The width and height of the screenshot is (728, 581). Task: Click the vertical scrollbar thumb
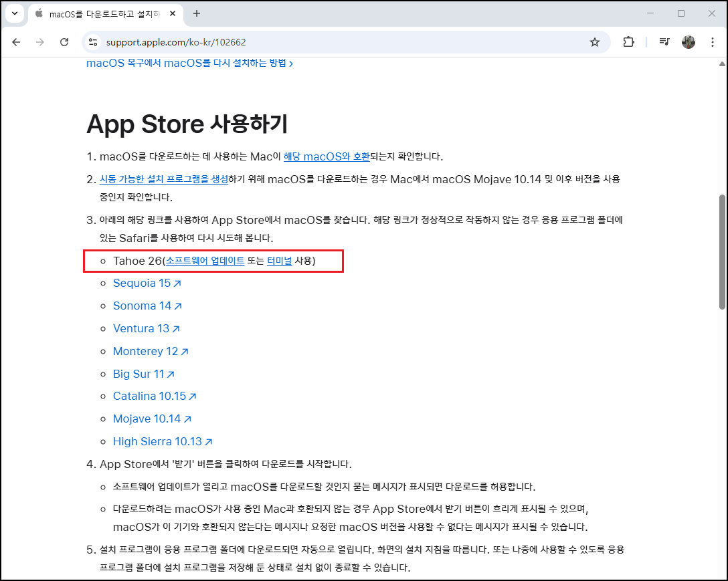click(x=722, y=252)
